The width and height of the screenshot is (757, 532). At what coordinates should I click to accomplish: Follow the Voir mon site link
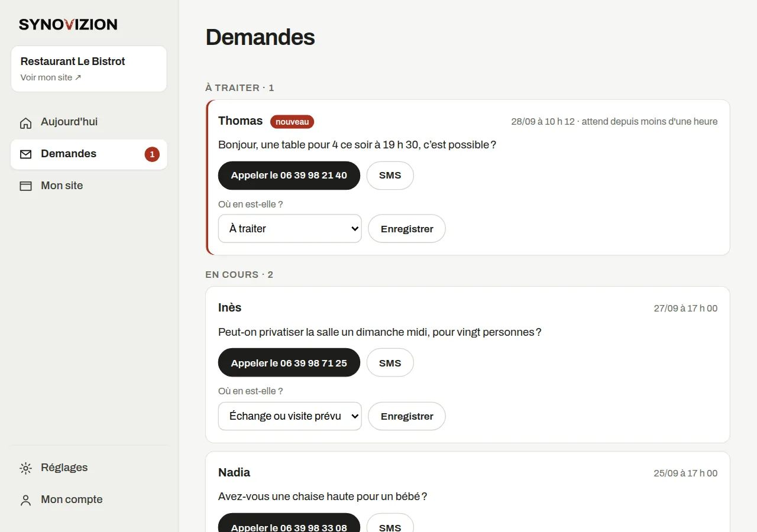[51, 77]
